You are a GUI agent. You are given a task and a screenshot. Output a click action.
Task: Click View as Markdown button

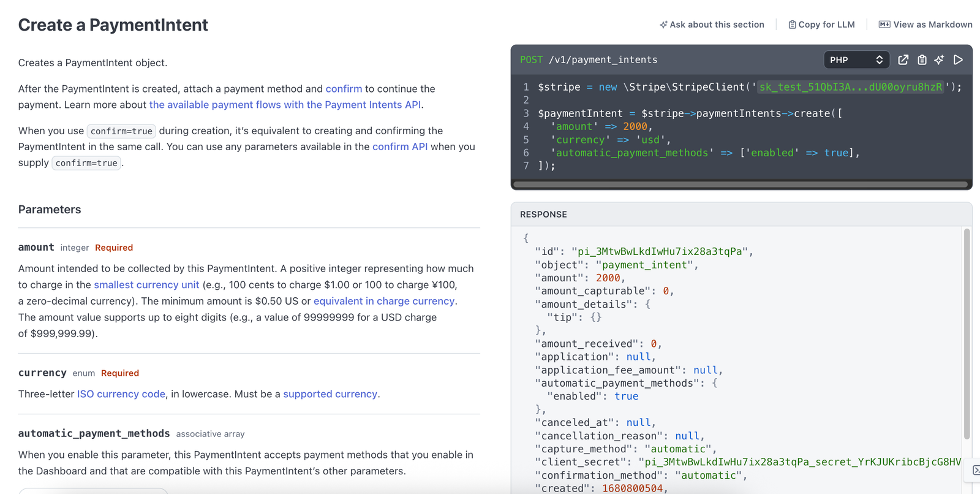pyautogui.click(x=925, y=25)
